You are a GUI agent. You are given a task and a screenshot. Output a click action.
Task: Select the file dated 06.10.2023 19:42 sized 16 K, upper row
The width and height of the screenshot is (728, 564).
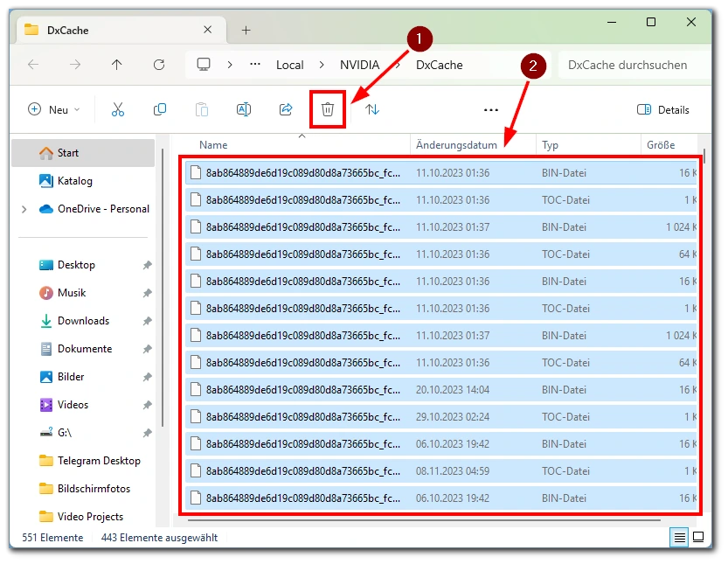tap(441, 444)
